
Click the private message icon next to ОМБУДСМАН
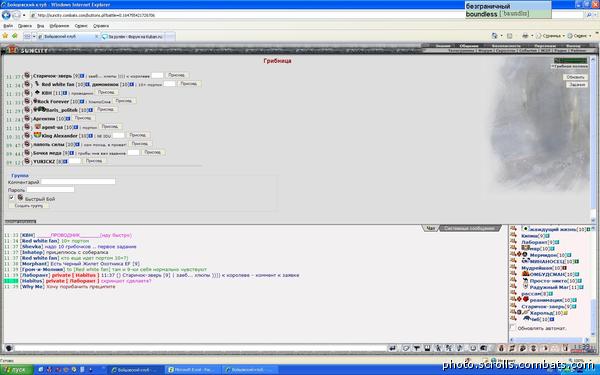pyautogui.click(x=513, y=274)
